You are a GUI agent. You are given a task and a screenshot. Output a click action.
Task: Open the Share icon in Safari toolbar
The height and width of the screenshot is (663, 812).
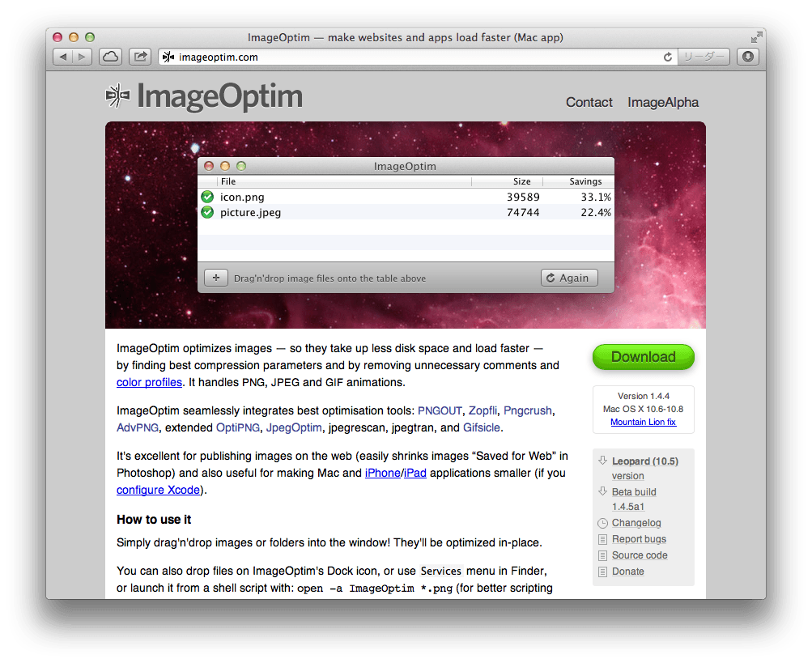point(140,57)
